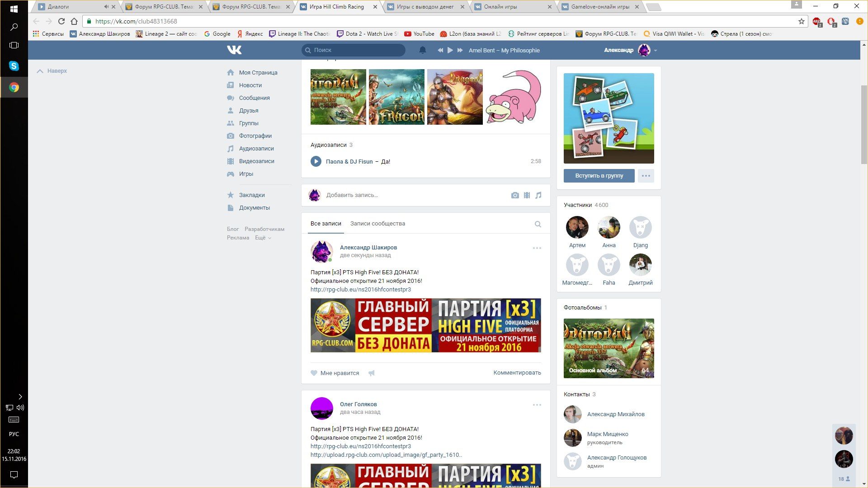Open the Основной альбом photo album

(x=609, y=348)
